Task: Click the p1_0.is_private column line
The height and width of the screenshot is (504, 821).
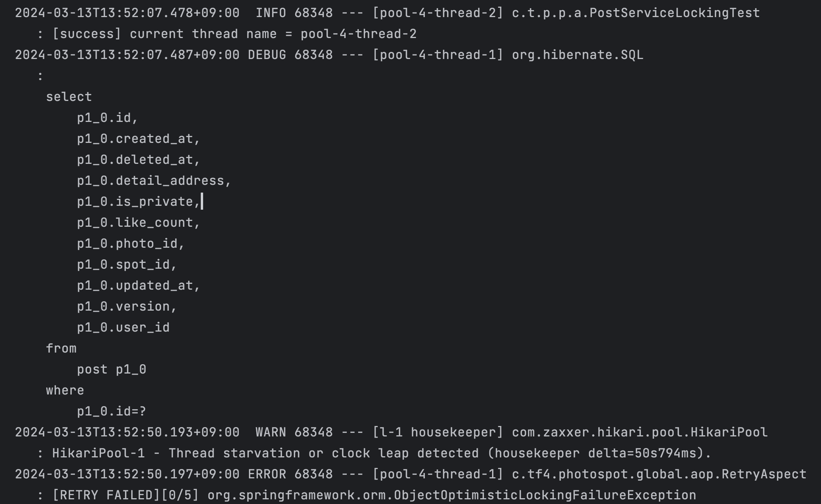Action: coord(138,202)
